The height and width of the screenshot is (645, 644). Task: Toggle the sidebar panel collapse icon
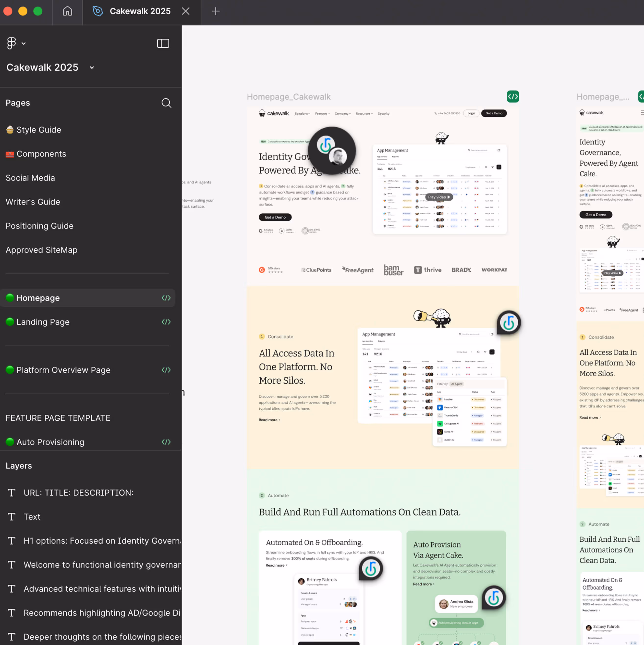tap(163, 43)
